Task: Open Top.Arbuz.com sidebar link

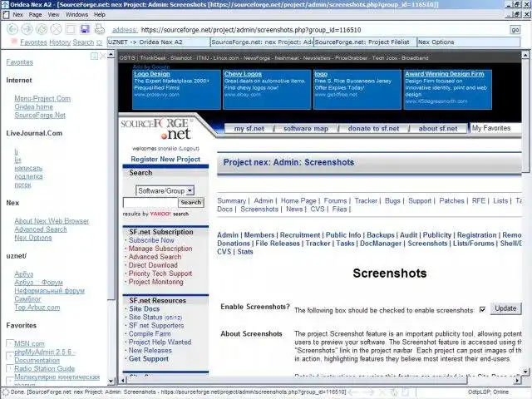Action: pyautogui.click(x=37, y=308)
